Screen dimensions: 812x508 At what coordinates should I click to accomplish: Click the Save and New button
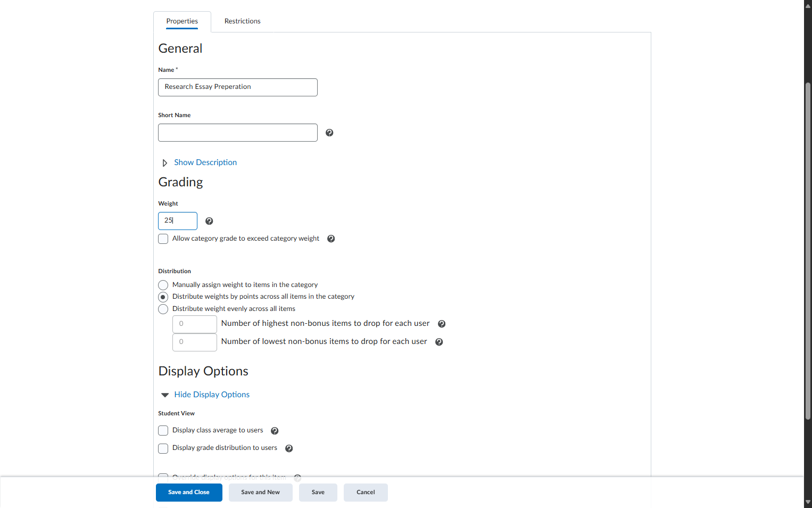point(260,493)
